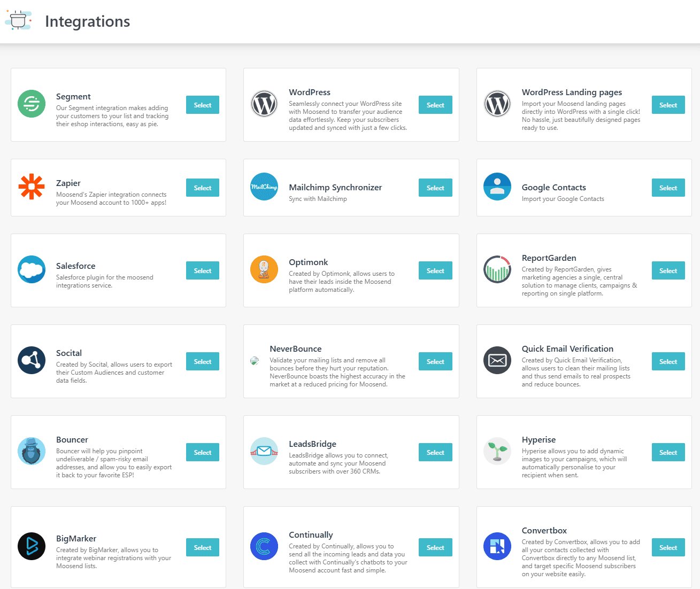Viewport: 700px width, 589px height.
Task: Click the Integrations plug icon in header
Action: pyautogui.click(x=19, y=20)
